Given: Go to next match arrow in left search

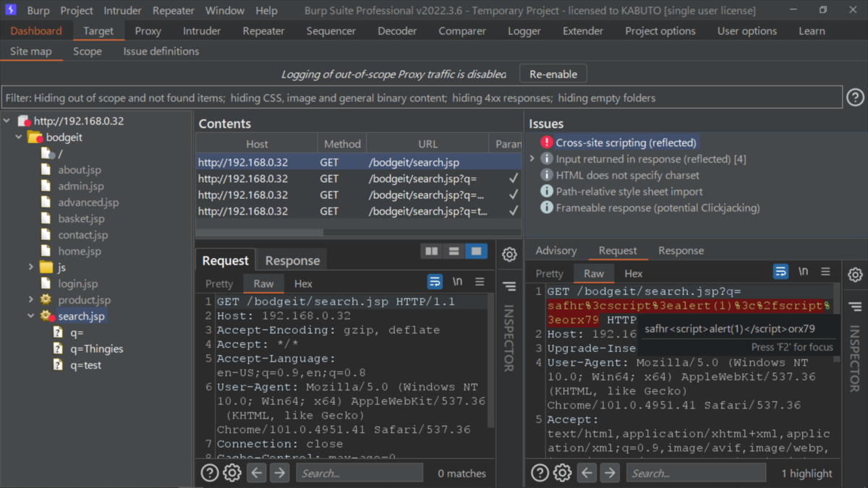Looking at the screenshot, I should (280, 473).
